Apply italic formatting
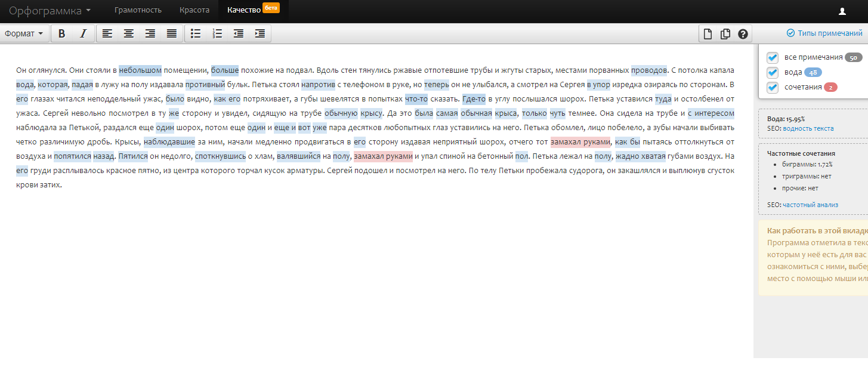Viewport: 868px width, 370px height. (84, 33)
